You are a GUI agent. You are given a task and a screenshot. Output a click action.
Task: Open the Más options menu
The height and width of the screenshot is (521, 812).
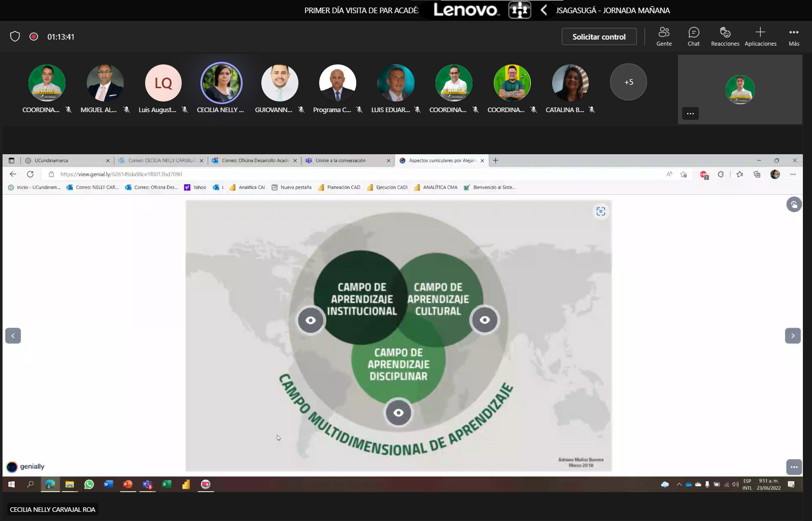pyautogui.click(x=794, y=37)
